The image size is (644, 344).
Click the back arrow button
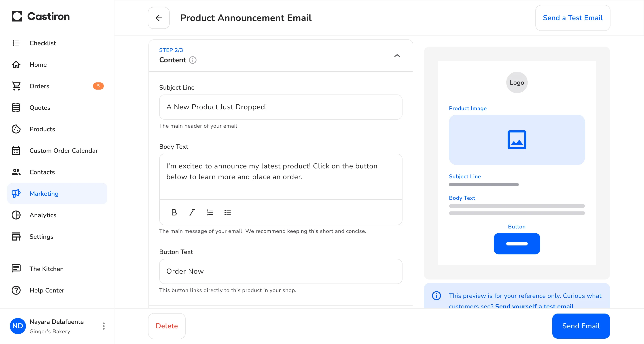(x=159, y=18)
